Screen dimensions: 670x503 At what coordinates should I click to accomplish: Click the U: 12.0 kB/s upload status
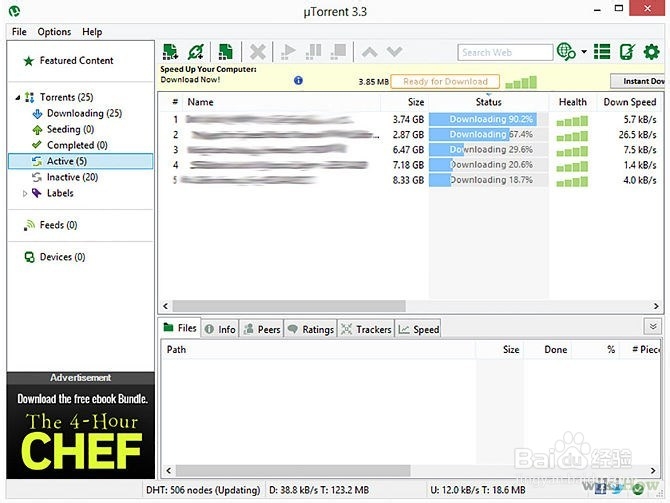pyautogui.click(x=478, y=490)
